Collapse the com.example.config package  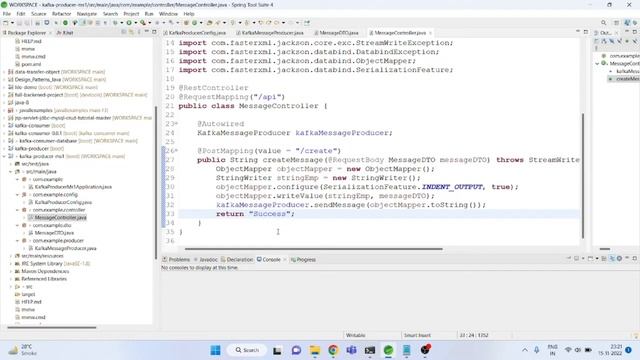tap(18, 195)
